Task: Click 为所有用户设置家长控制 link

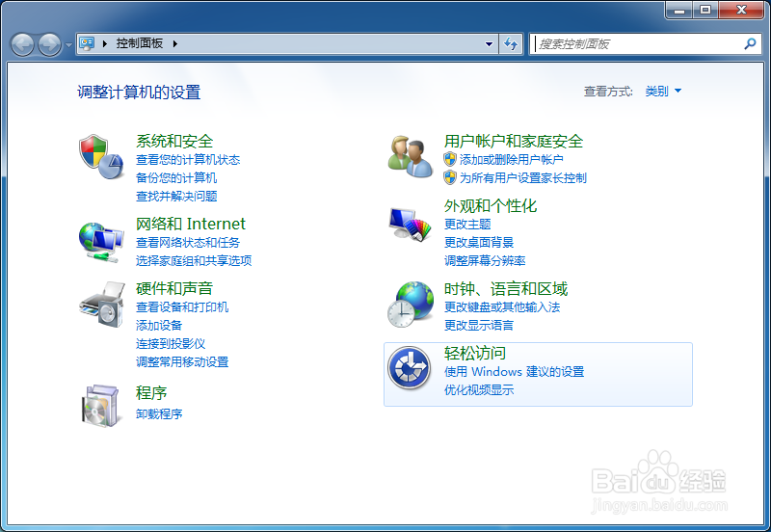Action: click(x=523, y=177)
